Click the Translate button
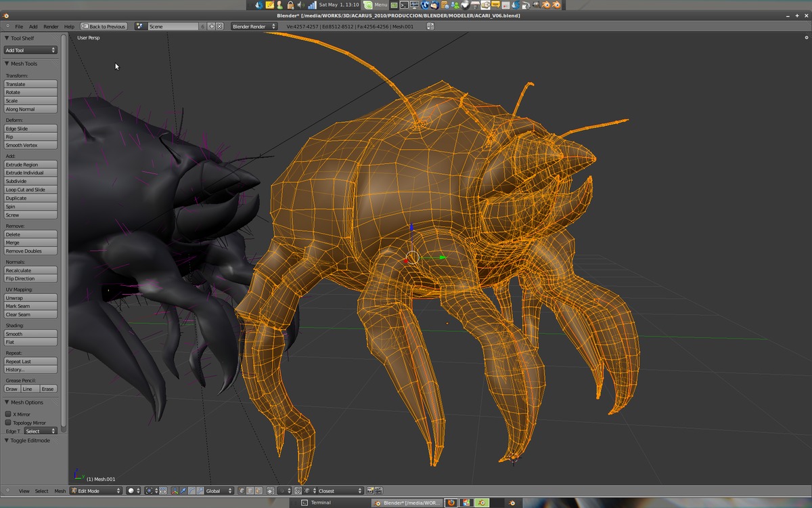Image resolution: width=812 pixels, height=508 pixels. pyautogui.click(x=30, y=84)
